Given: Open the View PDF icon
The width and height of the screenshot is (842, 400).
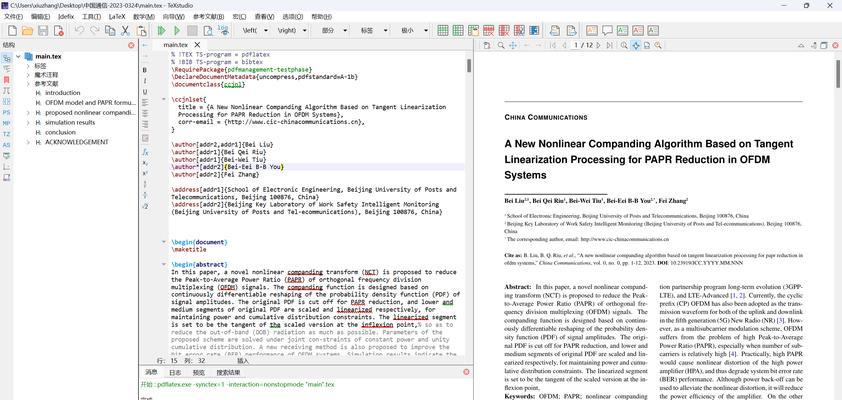Looking at the screenshot, I should click(207, 31).
